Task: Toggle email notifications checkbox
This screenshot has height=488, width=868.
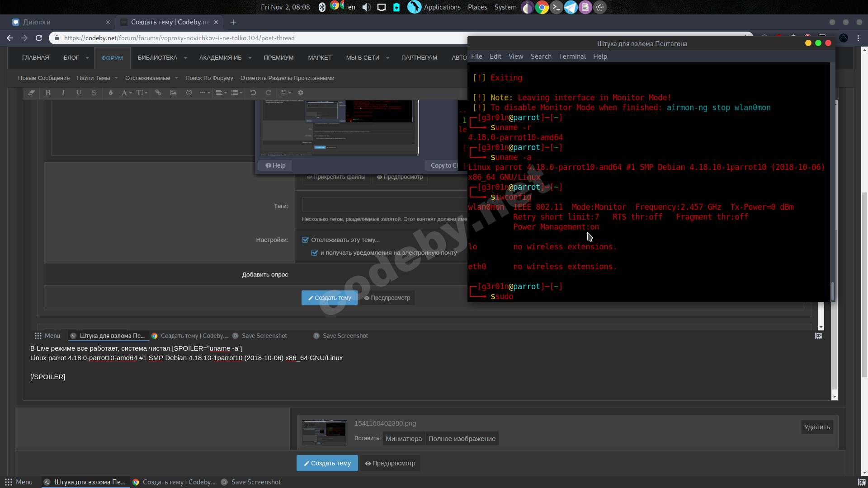Action: click(x=315, y=253)
